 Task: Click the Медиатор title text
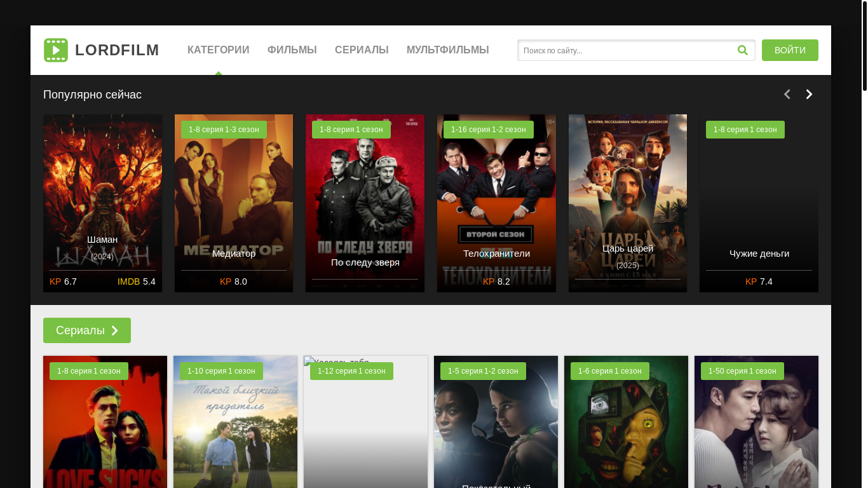pyautogui.click(x=234, y=254)
